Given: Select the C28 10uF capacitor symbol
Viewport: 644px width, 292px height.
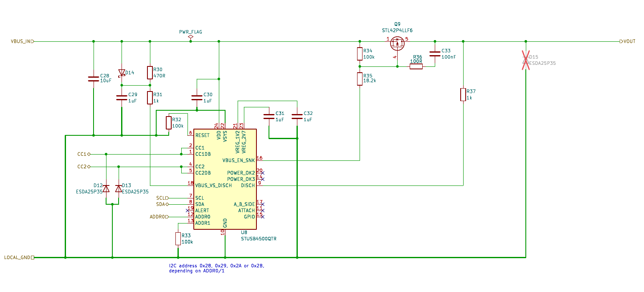Looking at the screenshot, I should (93, 79).
